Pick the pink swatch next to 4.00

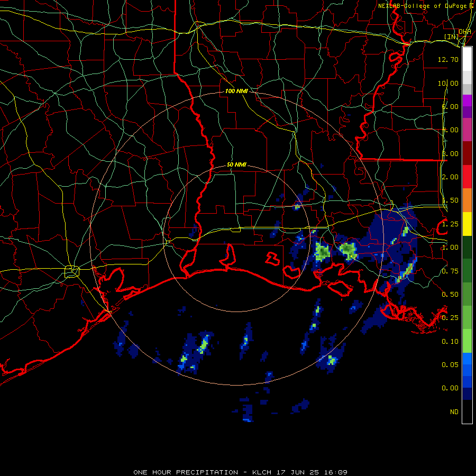pyautogui.click(x=467, y=130)
